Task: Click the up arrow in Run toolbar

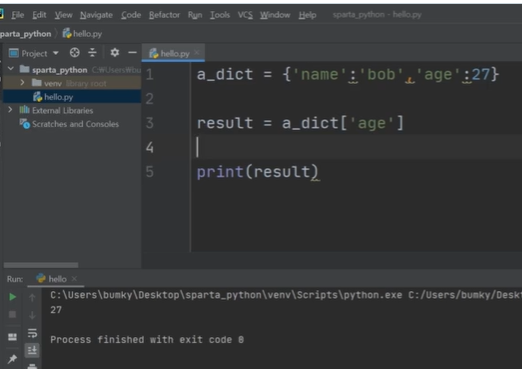Action: point(32,297)
